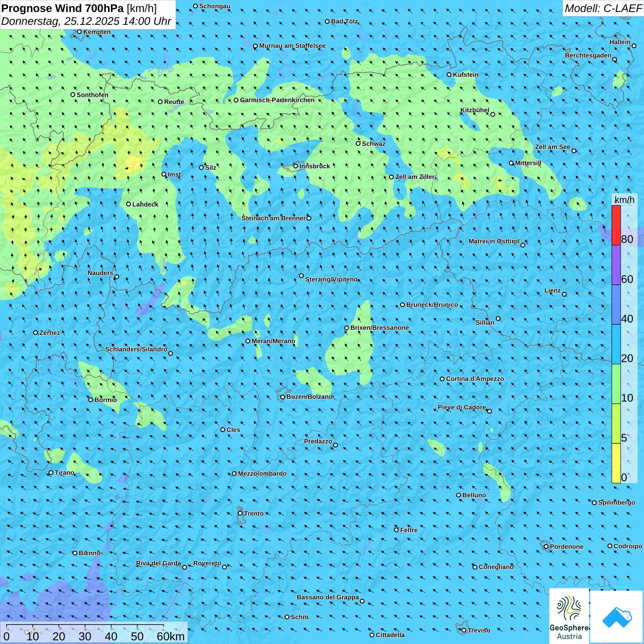Click the Mittersill city label
The width and height of the screenshot is (644, 644).
coord(528,163)
